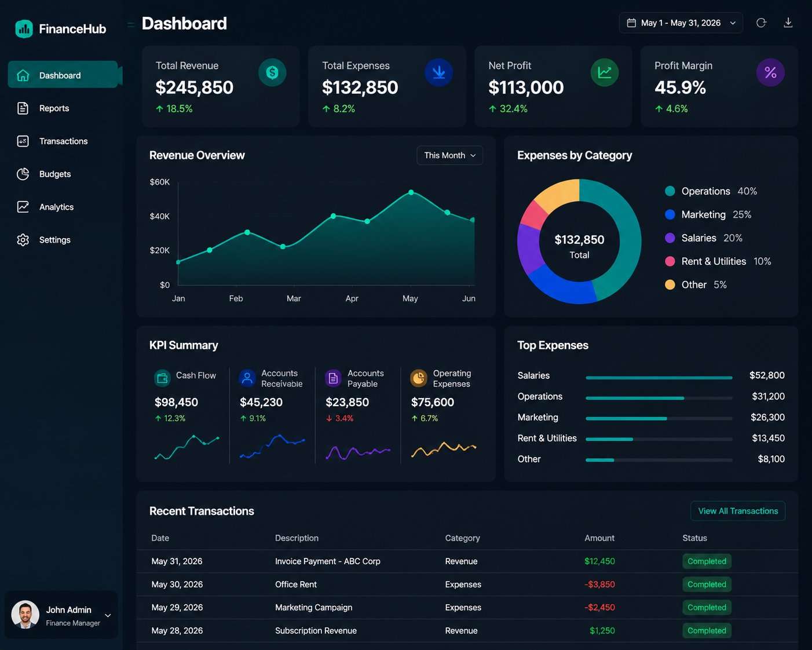The height and width of the screenshot is (650, 812).
Task: Click the View All Transactions button
Action: (738, 511)
